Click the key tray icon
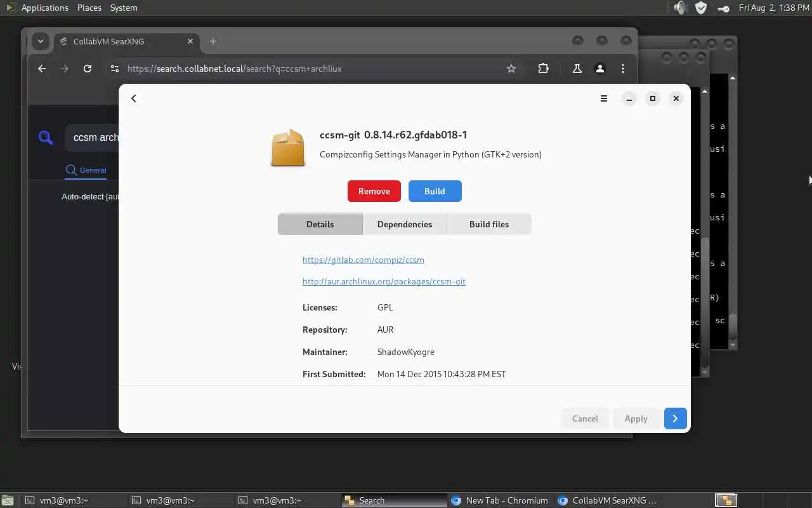Viewport: 812px width, 508px height. point(723,8)
